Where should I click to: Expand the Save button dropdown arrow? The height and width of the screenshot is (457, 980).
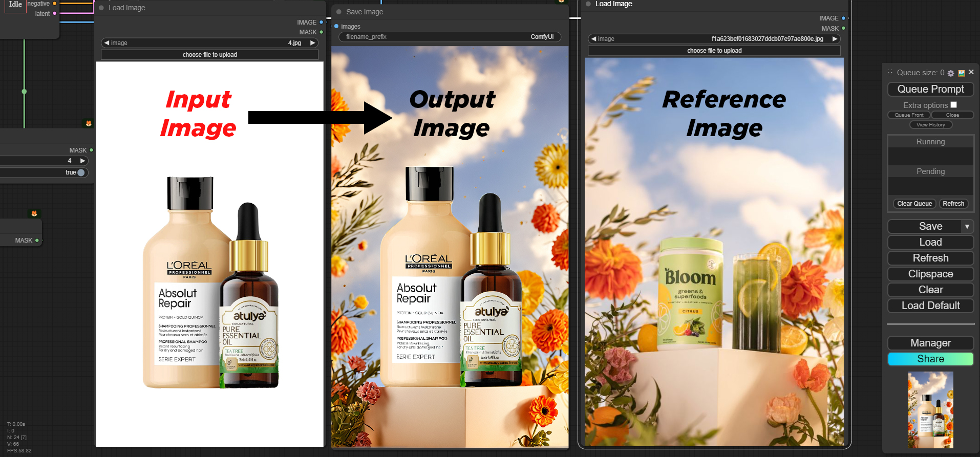pyautogui.click(x=967, y=226)
